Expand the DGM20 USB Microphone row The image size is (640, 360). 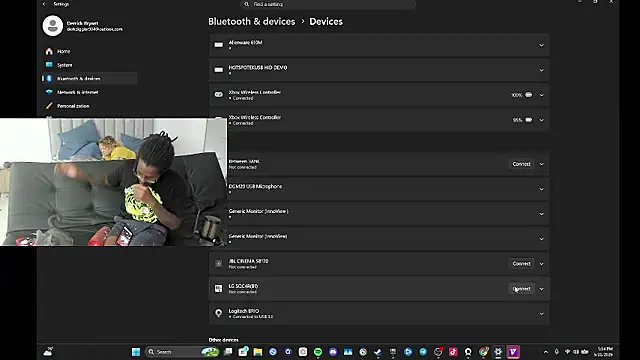tap(541, 189)
